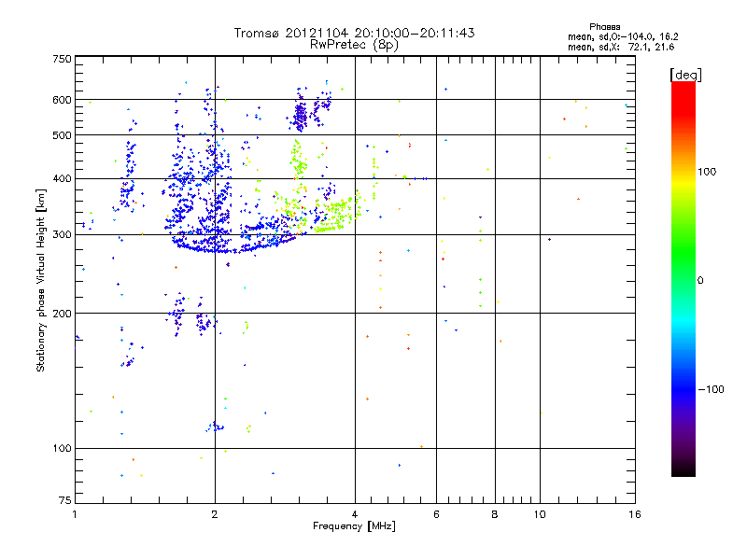This screenshot has height=560, width=747.
Task: Click the plot title 'Tromsø 20121104 20:10:00-20:11:43'
Action: tap(354, 33)
